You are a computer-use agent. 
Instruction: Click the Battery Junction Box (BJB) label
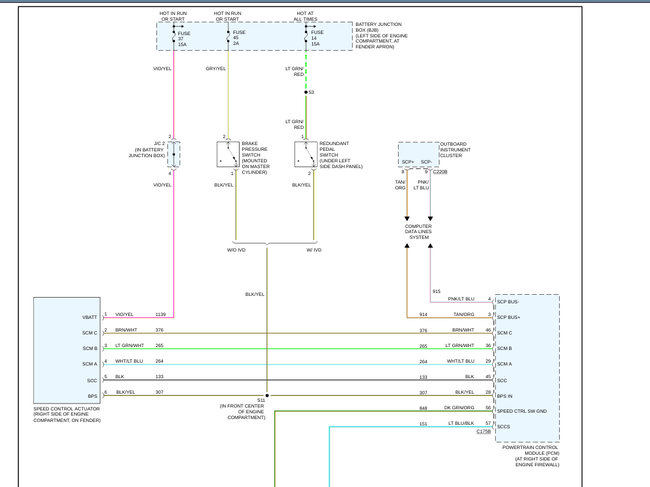381,36
